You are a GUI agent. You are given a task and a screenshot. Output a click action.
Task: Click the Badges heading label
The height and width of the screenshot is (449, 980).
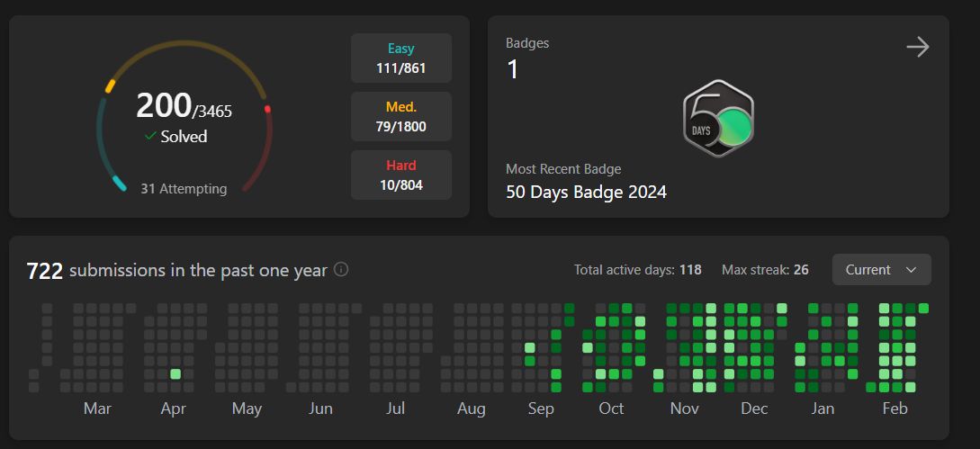click(x=527, y=42)
